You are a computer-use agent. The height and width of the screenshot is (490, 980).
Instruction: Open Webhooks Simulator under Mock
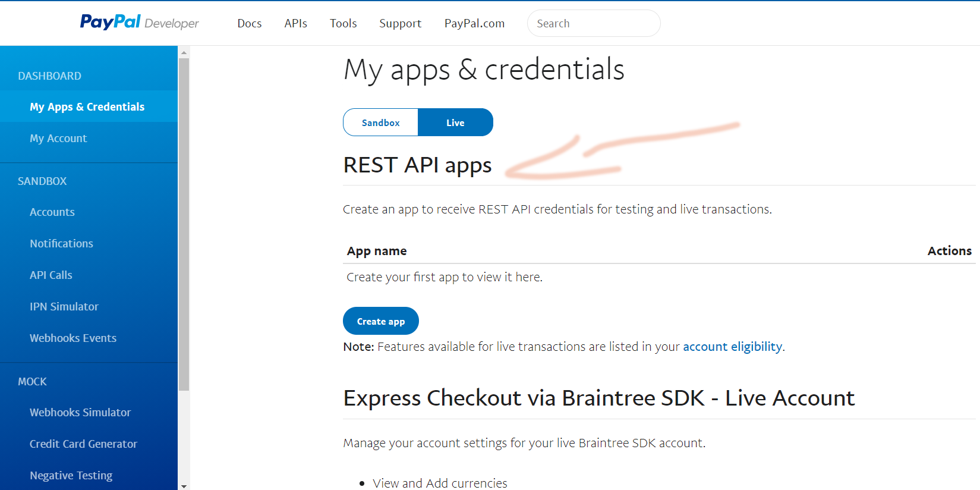point(80,413)
